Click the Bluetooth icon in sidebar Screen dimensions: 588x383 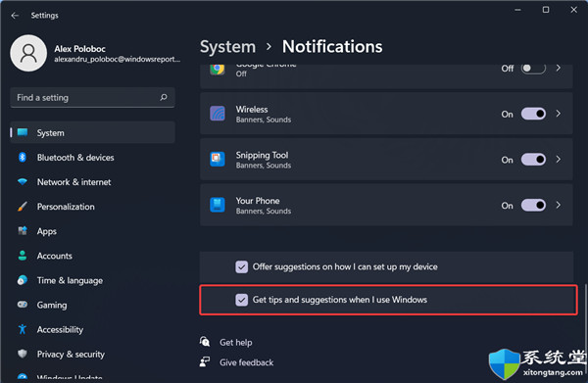point(23,158)
